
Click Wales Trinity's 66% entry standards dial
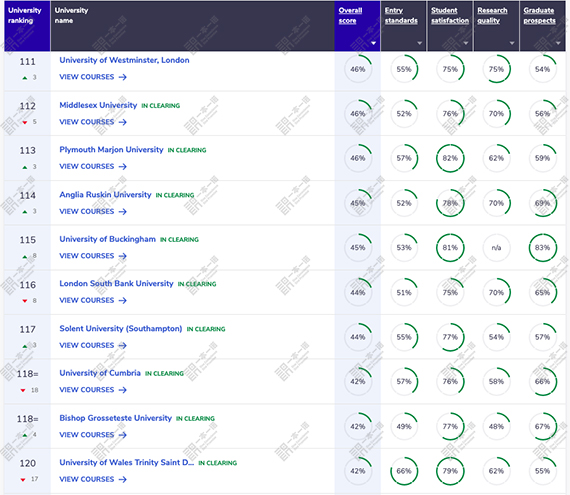[404, 471]
